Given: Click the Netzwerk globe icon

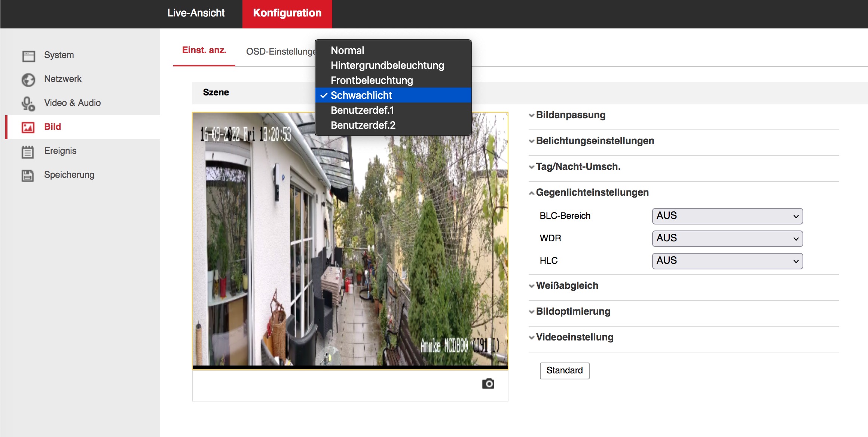Looking at the screenshot, I should coord(28,80).
